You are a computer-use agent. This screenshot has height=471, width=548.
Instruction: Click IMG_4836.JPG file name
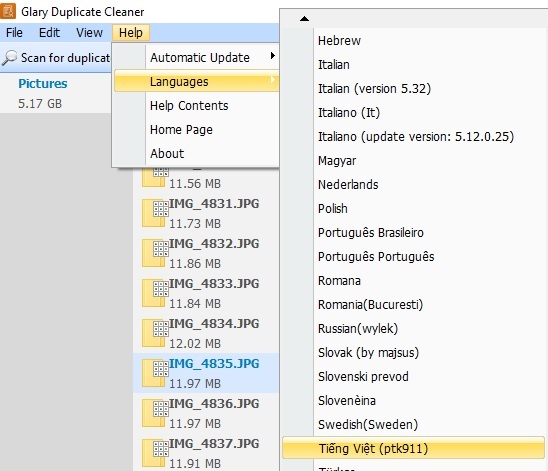click(x=214, y=404)
